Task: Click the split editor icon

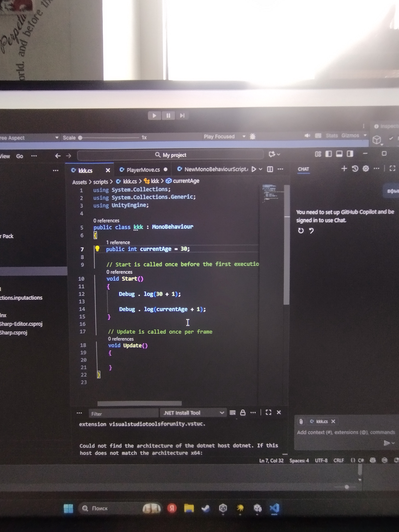Action: [270, 169]
